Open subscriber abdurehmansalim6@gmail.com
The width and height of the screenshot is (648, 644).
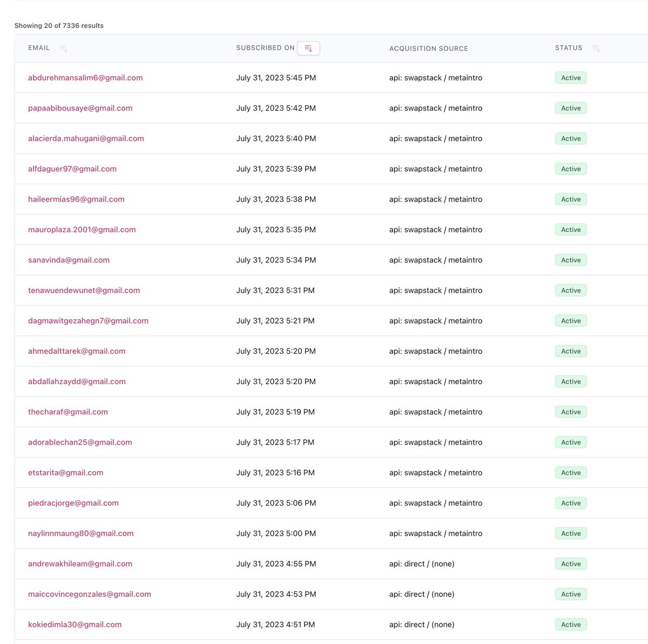(85, 78)
